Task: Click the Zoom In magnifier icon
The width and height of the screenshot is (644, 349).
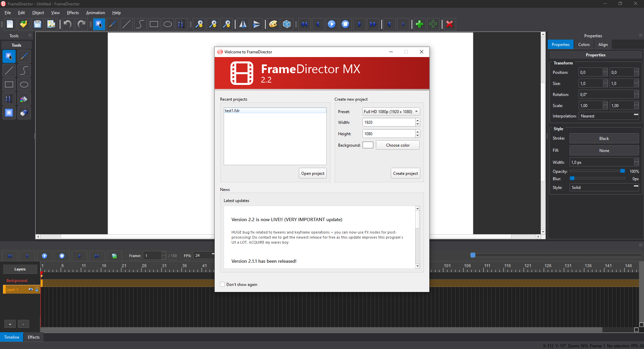Action: coord(199,24)
